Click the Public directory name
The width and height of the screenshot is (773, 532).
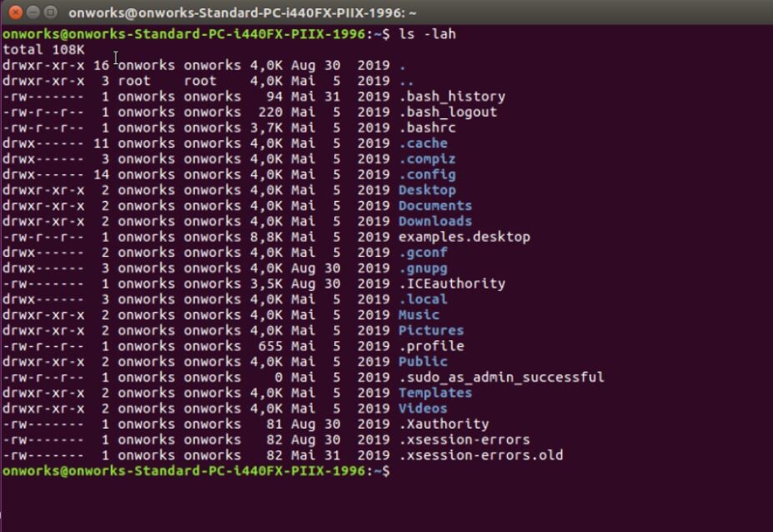click(423, 362)
